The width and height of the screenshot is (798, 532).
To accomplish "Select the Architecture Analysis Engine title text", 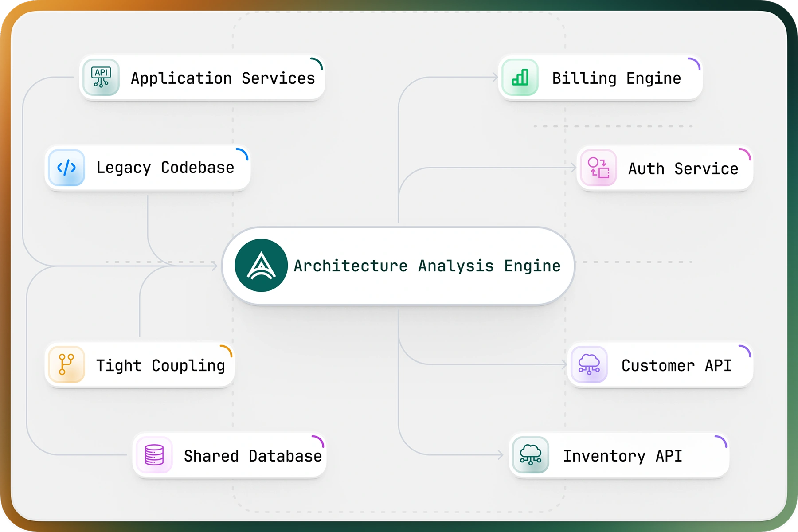I will [427, 266].
